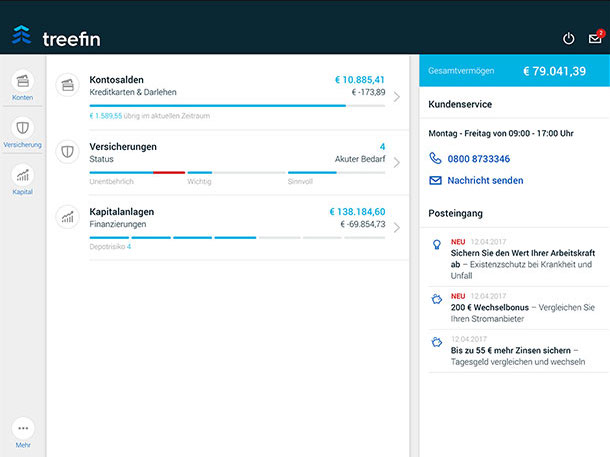Click the treefin logo icon
The image size is (610, 457).
[22, 37]
